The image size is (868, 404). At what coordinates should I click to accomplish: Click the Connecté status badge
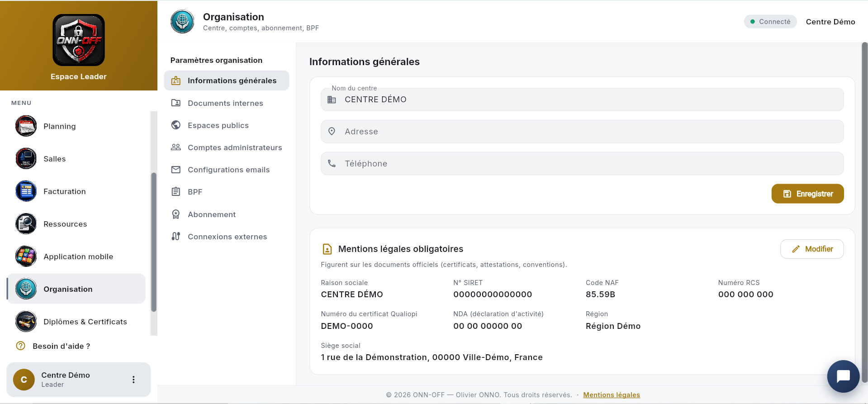[x=770, y=22]
